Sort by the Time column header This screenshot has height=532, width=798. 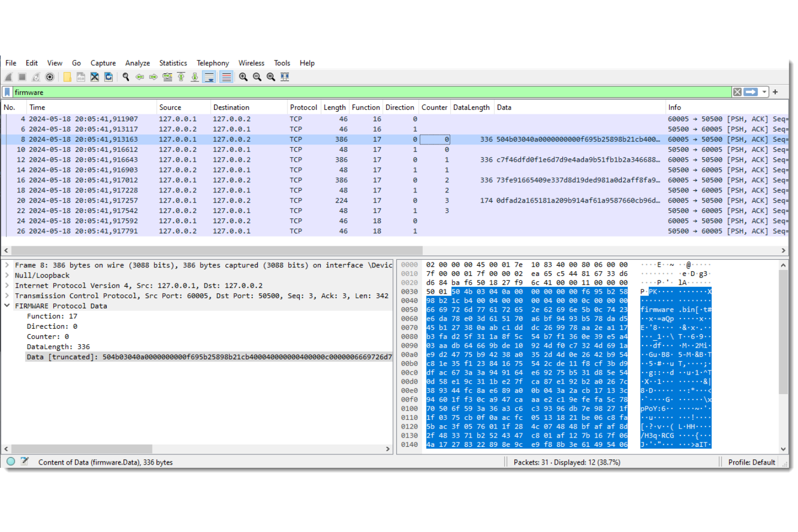pyautogui.click(x=91, y=107)
